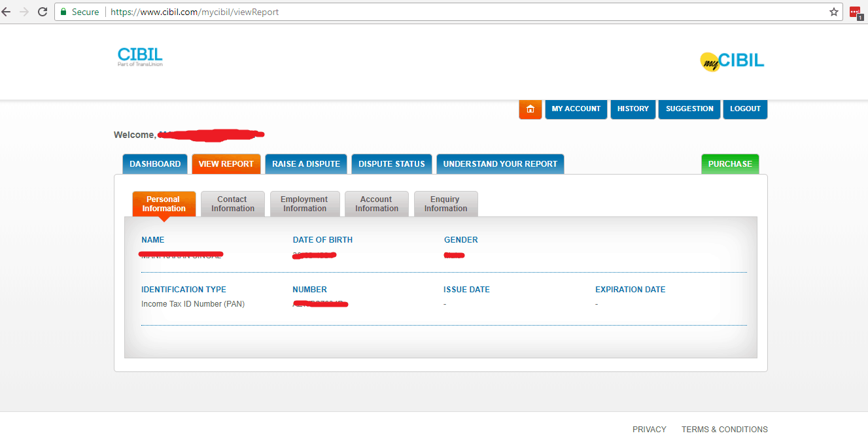Open the Privacy link in the footer
Image resolution: width=868 pixels, height=444 pixels.
point(650,430)
